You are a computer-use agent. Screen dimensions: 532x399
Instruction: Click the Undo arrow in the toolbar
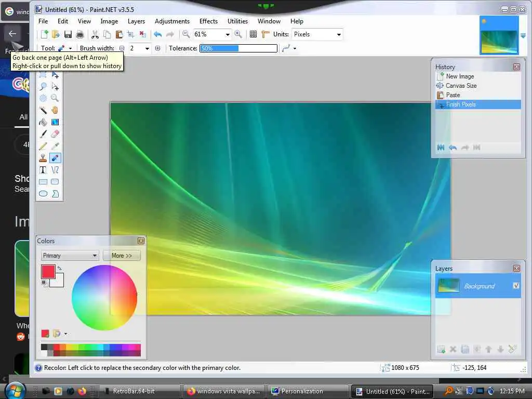click(158, 34)
